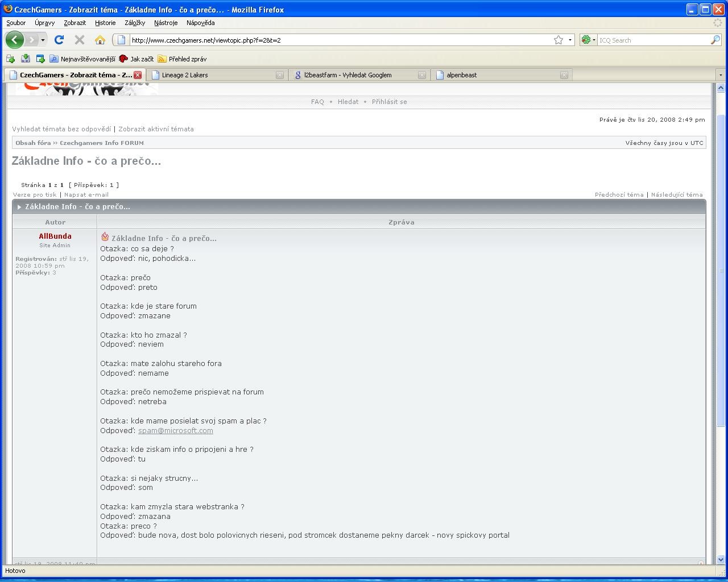Screen dimensions: 728x582
Task: Open the Hledat search link
Action: pos(348,102)
